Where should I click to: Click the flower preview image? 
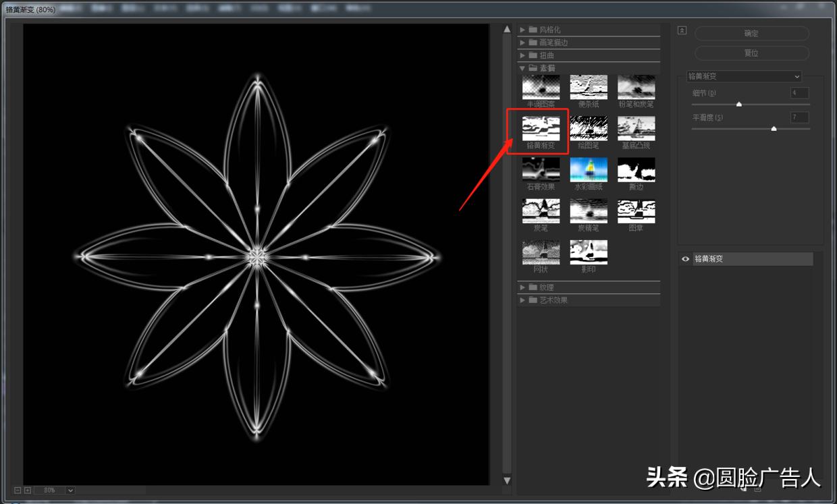click(x=256, y=255)
